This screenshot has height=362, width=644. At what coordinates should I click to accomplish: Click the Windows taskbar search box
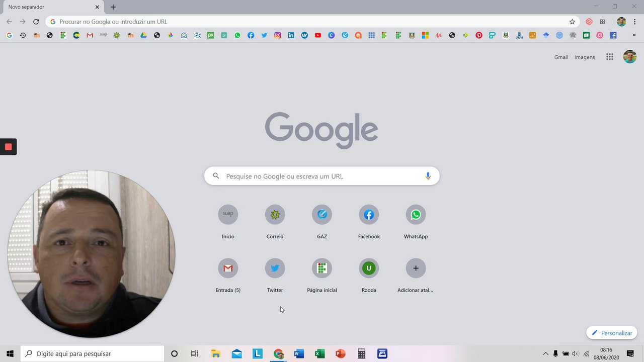click(92, 353)
